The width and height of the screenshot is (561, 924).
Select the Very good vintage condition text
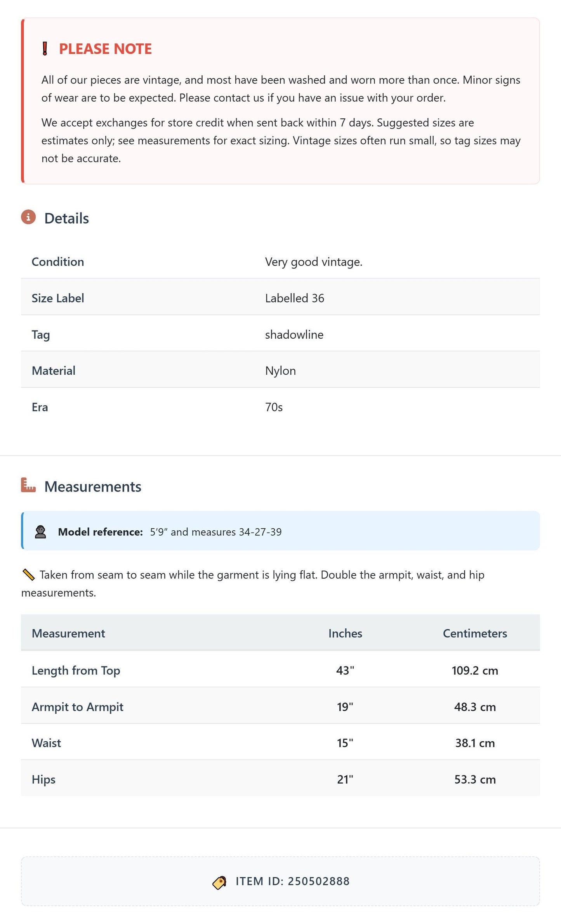coord(314,262)
